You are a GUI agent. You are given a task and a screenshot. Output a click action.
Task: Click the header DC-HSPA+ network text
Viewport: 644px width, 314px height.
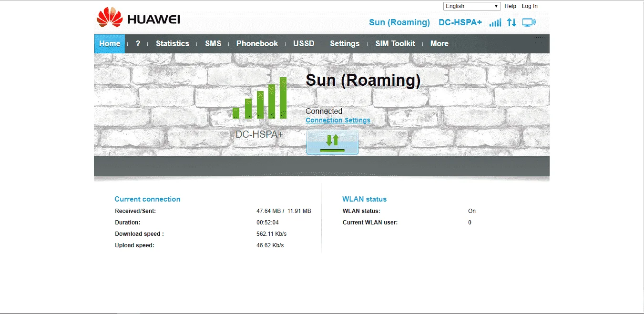460,22
